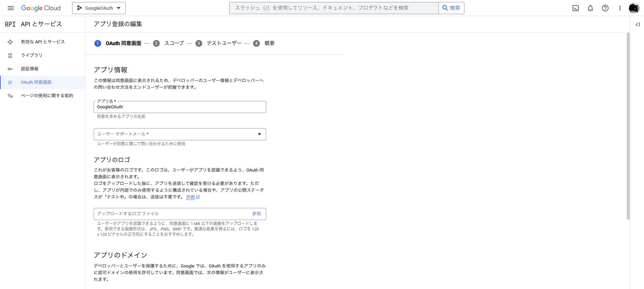Click the 認証情報 key icon
Image resolution: width=644 pixels, height=289 pixels.
tap(10, 69)
